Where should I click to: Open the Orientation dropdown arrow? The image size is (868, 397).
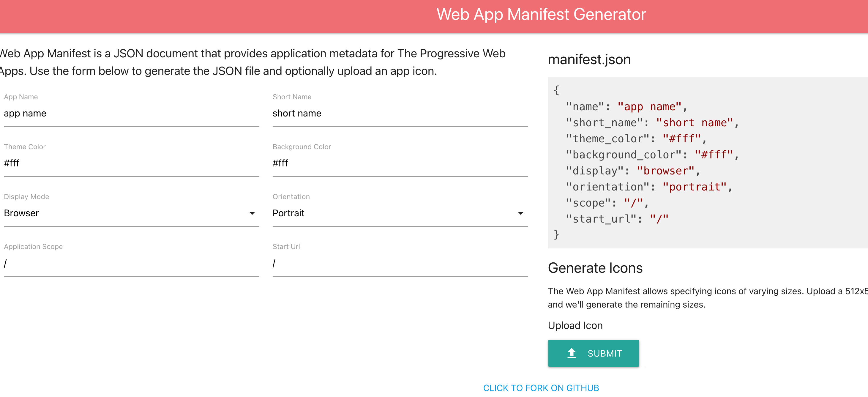point(520,213)
